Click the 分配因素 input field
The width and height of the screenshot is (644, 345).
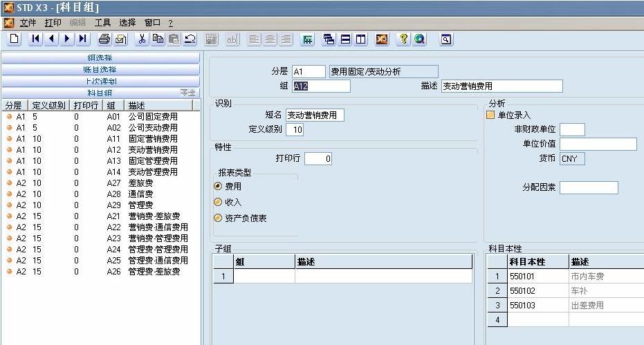[589, 187]
